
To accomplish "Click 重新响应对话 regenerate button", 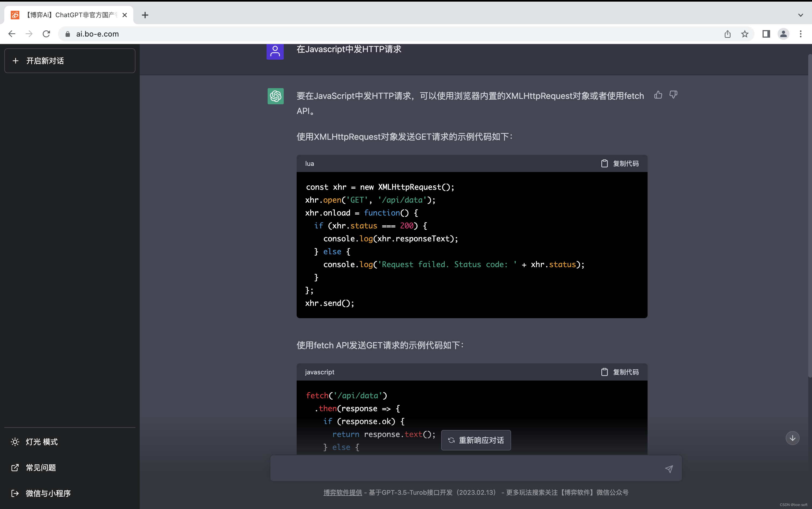I will coord(476,440).
